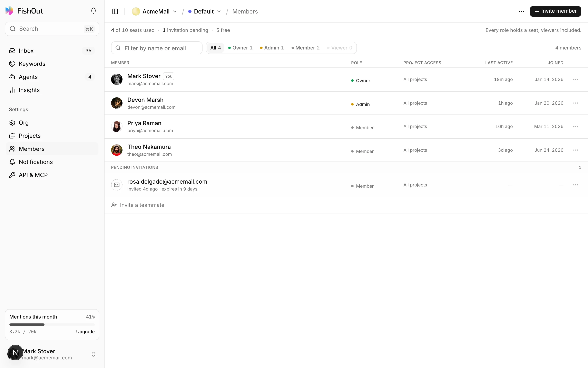Click Theo Nakamura's avatar
This screenshot has height=368, width=588.
point(117,150)
